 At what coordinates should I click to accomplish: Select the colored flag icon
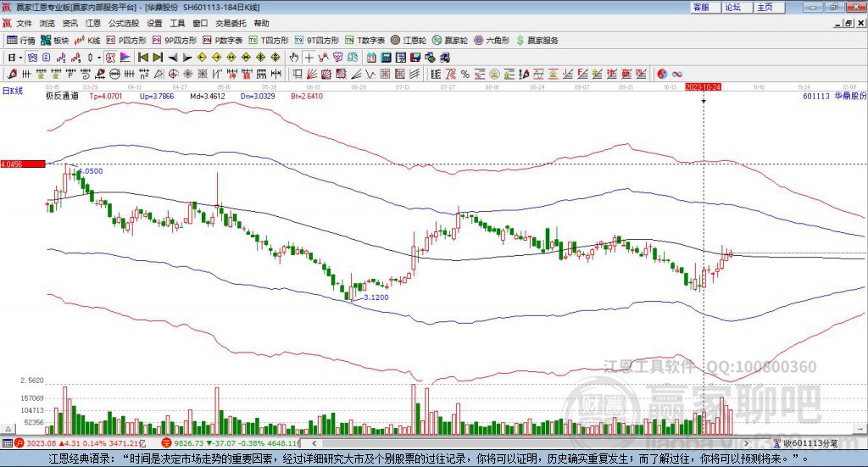pyautogui.click(x=125, y=58)
